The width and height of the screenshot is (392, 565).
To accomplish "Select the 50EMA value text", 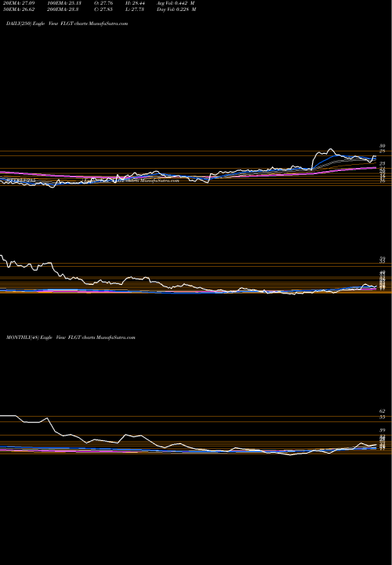I will coord(17,9).
